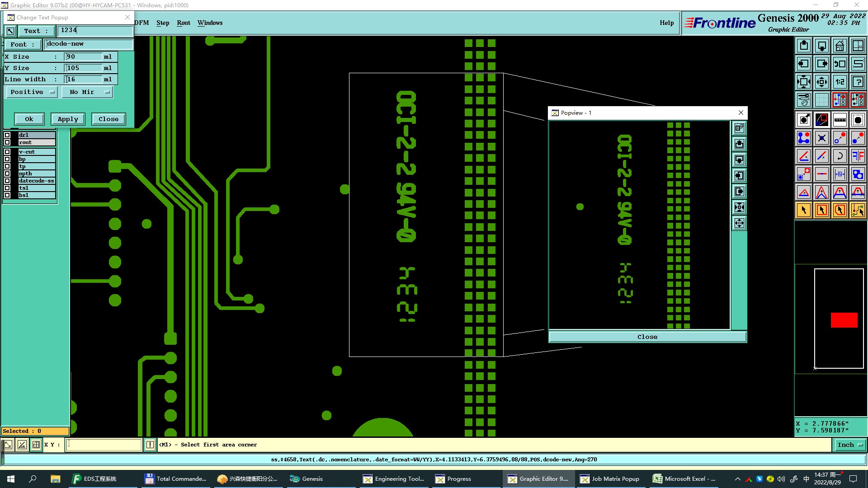Open the Rout menu

[183, 23]
